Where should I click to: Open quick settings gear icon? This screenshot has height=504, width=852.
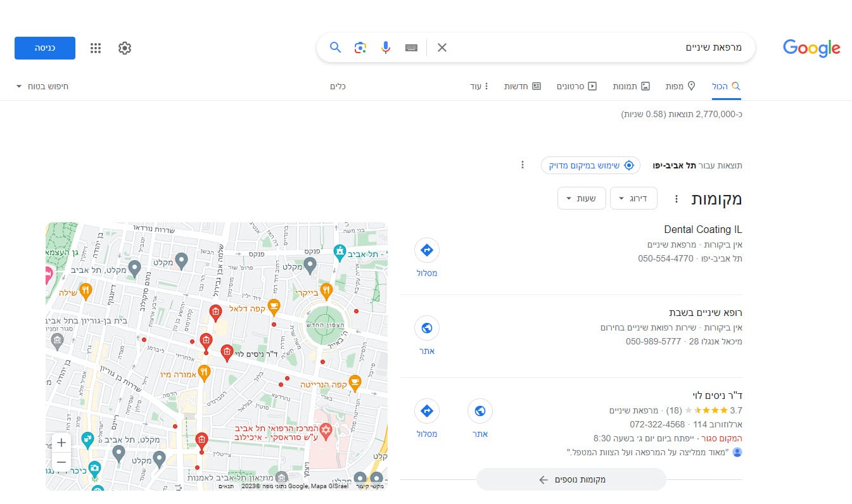coord(125,48)
